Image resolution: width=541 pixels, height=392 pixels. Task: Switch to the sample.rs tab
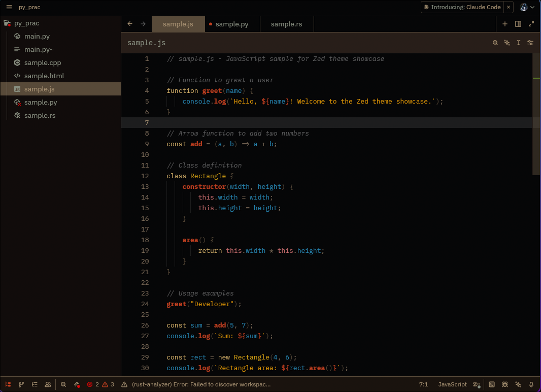click(286, 24)
